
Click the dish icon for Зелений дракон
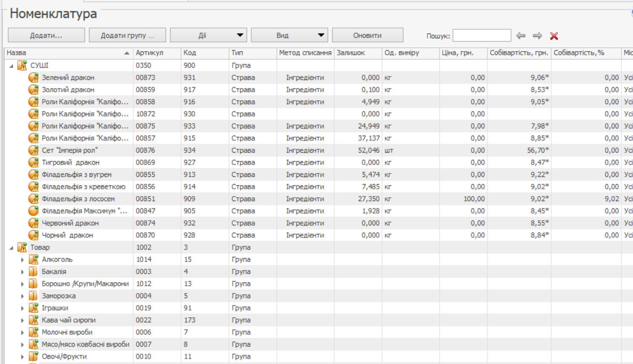pos(34,77)
